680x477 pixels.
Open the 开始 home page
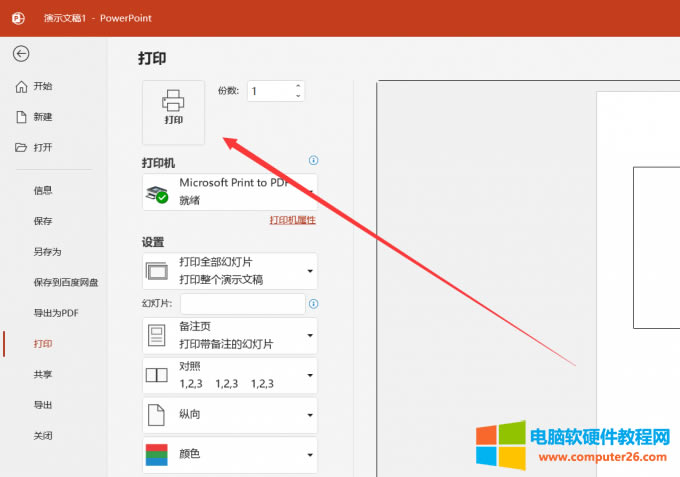tap(34, 86)
